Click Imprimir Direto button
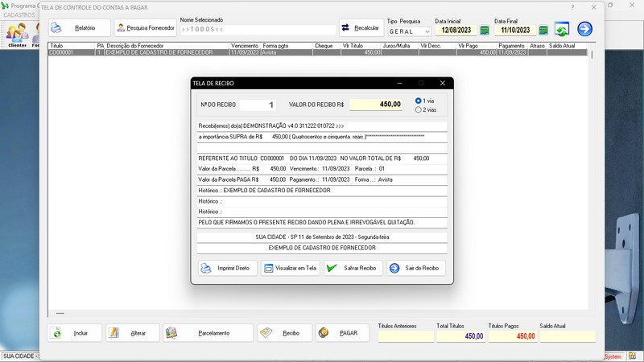The width and height of the screenshot is (644, 362). click(x=228, y=268)
